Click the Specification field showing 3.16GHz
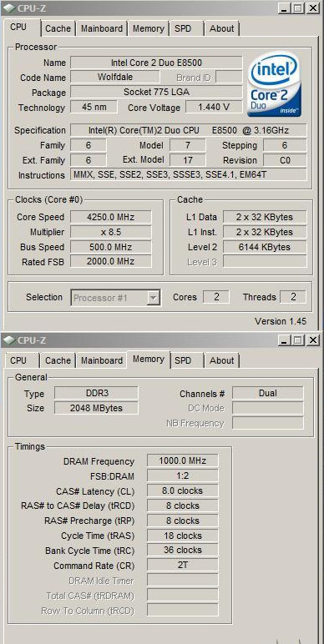The height and width of the screenshot is (644, 324). [189, 131]
